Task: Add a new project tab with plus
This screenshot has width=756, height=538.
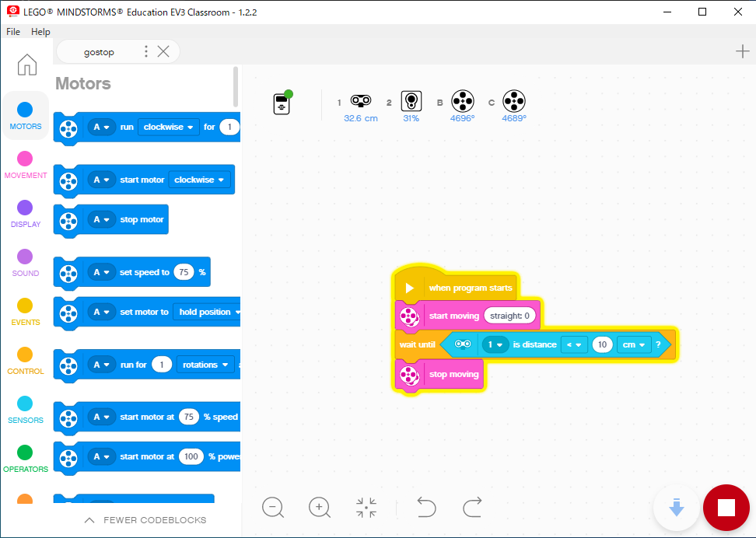Action: point(742,51)
